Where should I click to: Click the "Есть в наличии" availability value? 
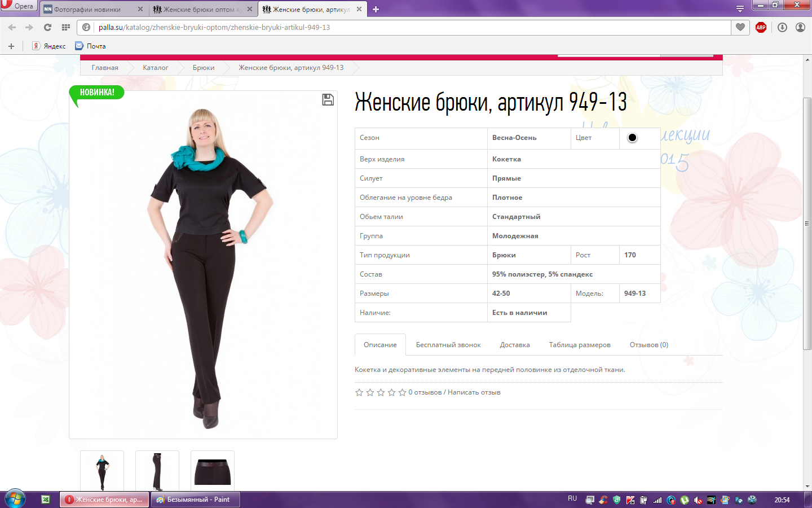(519, 313)
